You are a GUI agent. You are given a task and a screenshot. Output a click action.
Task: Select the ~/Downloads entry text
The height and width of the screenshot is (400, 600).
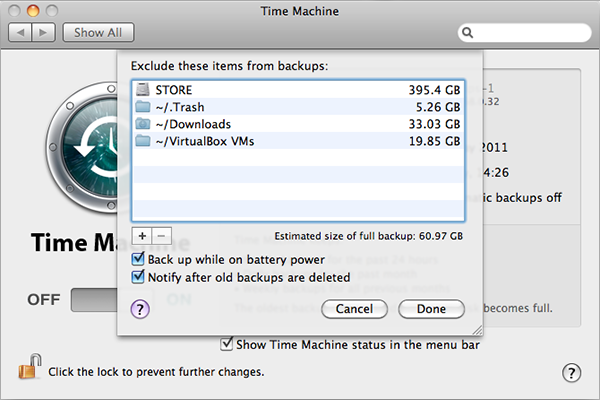pyautogui.click(x=193, y=124)
